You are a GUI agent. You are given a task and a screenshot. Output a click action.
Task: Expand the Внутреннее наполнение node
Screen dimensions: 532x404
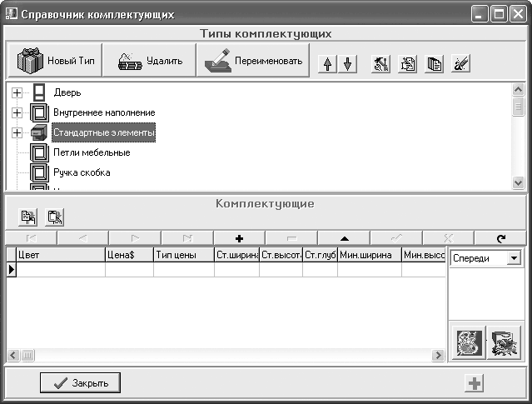tap(17, 112)
